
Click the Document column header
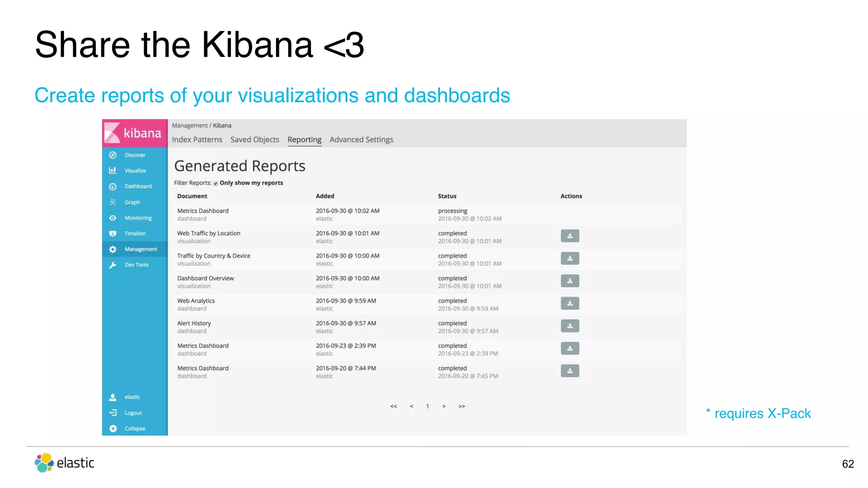point(192,196)
